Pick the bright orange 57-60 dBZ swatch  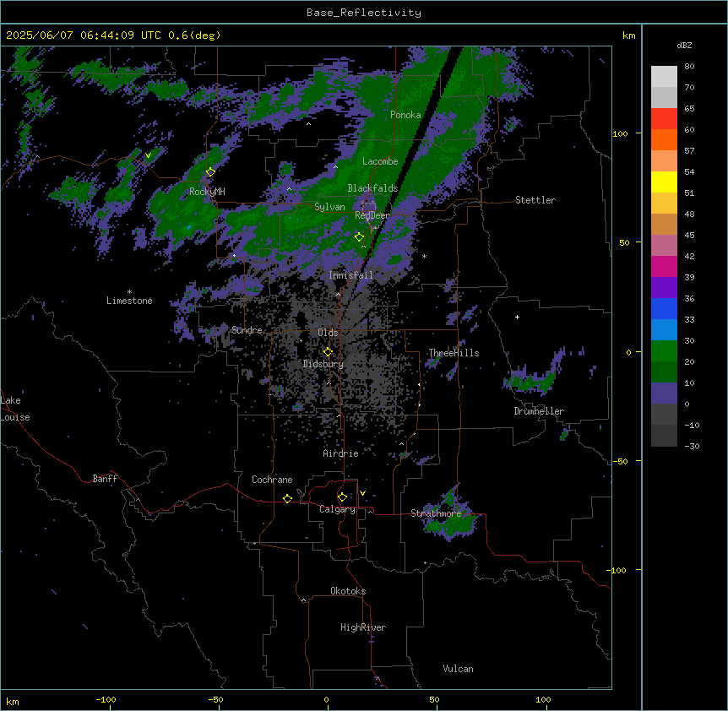tap(664, 140)
